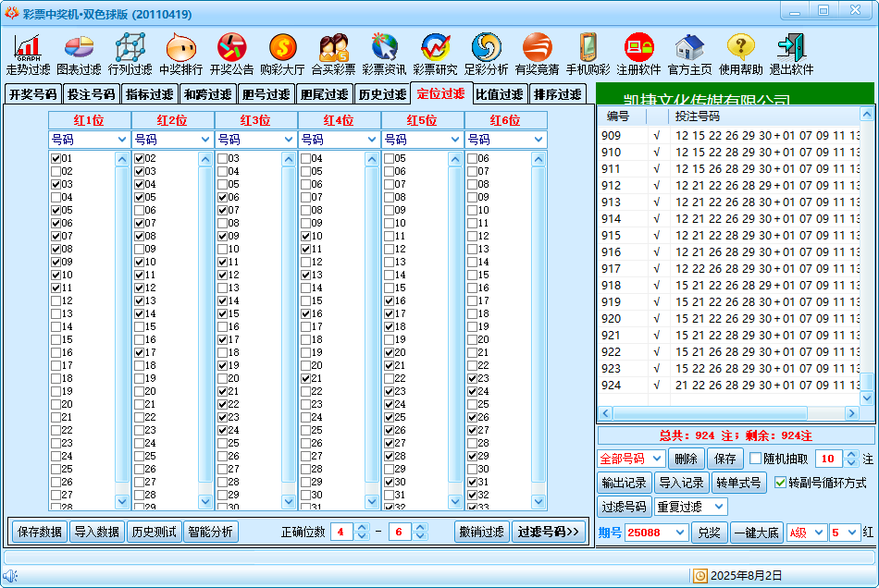Viewport: 879px width, 588px height.
Task: Switch to the 历史过滤 tab
Action: pos(381,94)
